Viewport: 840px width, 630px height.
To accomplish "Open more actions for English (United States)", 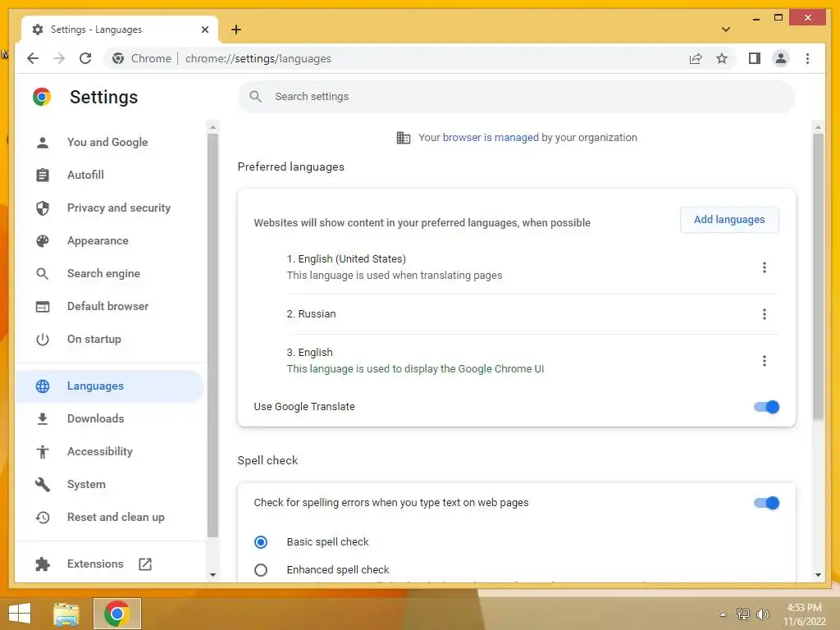I will point(764,267).
